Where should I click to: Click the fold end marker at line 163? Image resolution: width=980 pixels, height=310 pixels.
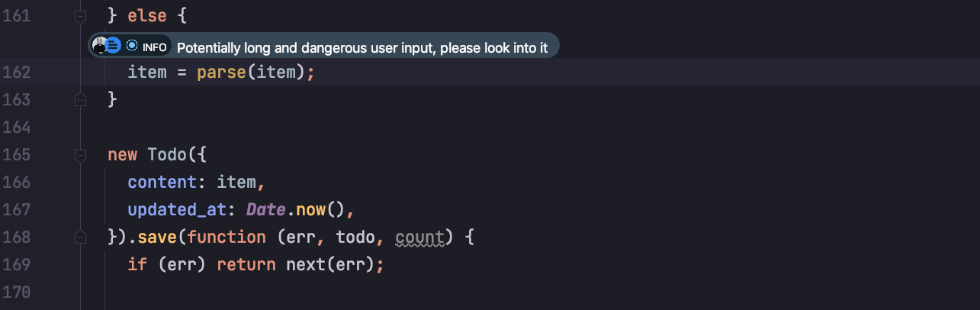[80, 99]
